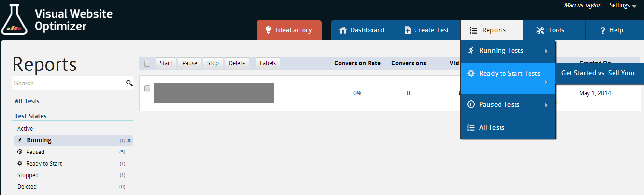This screenshot has width=644, height=195.
Task: Click the Dashboard home icon
Action: [x=343, y=30]
